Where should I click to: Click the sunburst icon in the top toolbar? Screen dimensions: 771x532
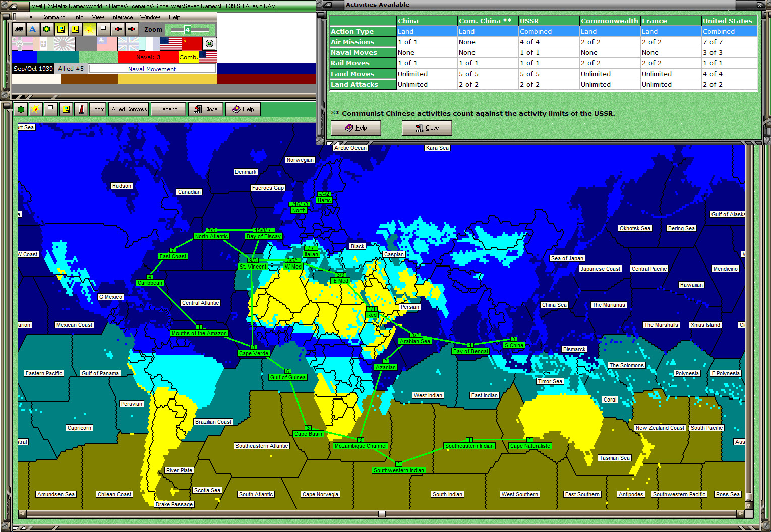tap(89, 29)
